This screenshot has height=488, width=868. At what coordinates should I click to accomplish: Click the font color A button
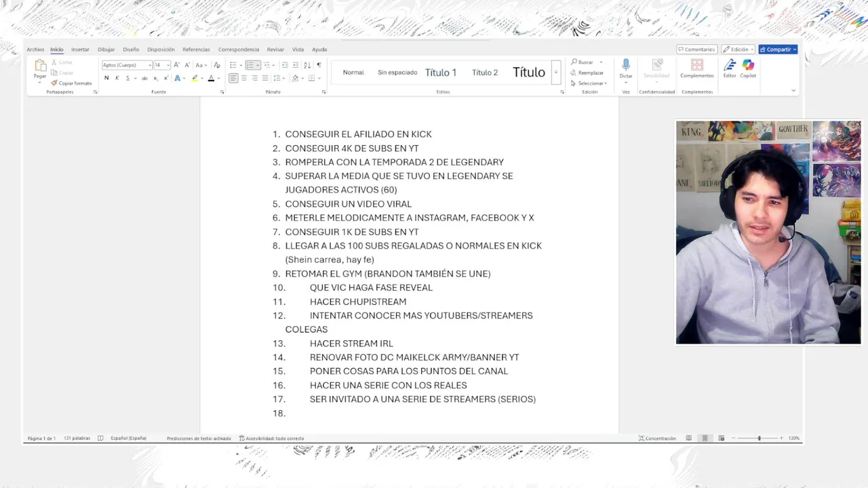(211, 78)
